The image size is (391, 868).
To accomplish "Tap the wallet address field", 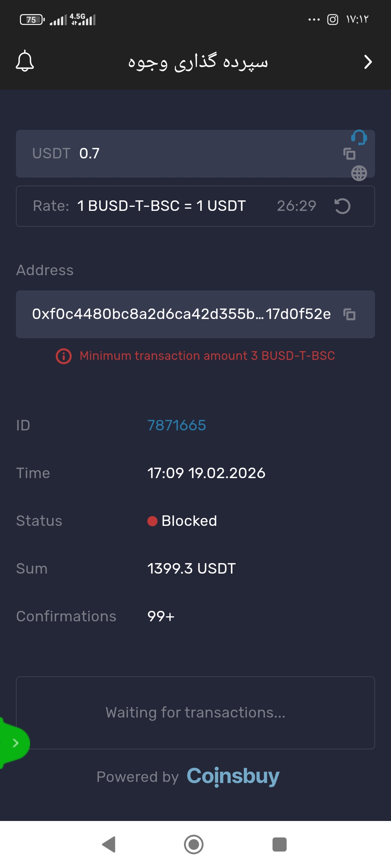I will [x=181, y=314].
